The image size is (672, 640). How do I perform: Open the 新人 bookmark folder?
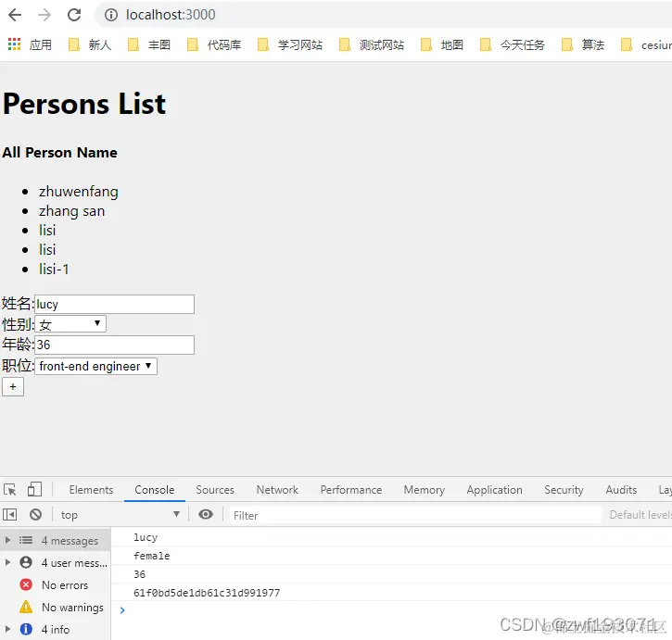point(90,44)
